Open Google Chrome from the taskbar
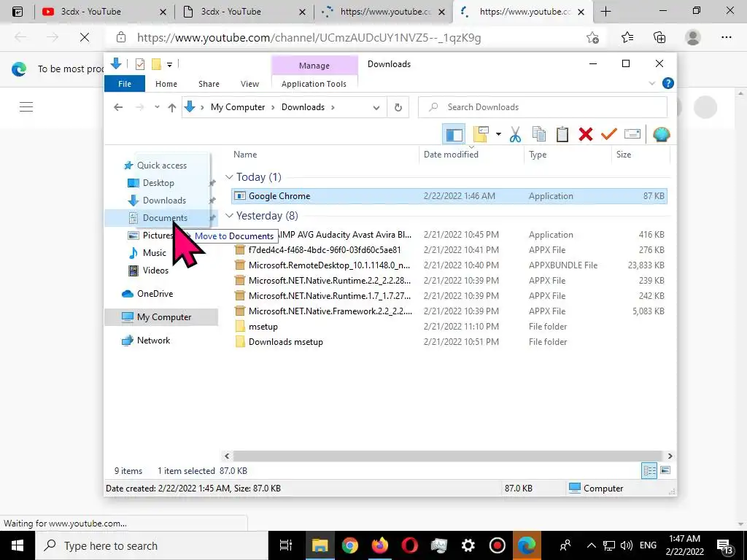The image size is (747, 560). click(349, 545)
